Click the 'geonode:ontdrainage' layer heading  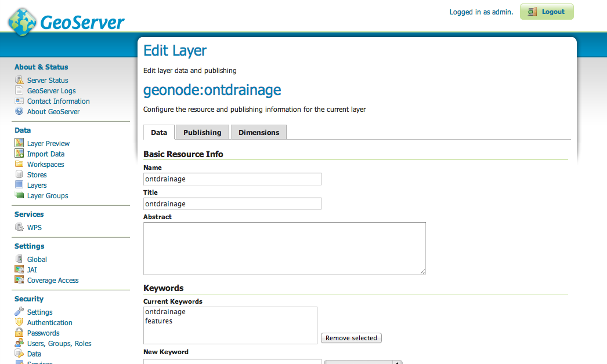(212, 90)
